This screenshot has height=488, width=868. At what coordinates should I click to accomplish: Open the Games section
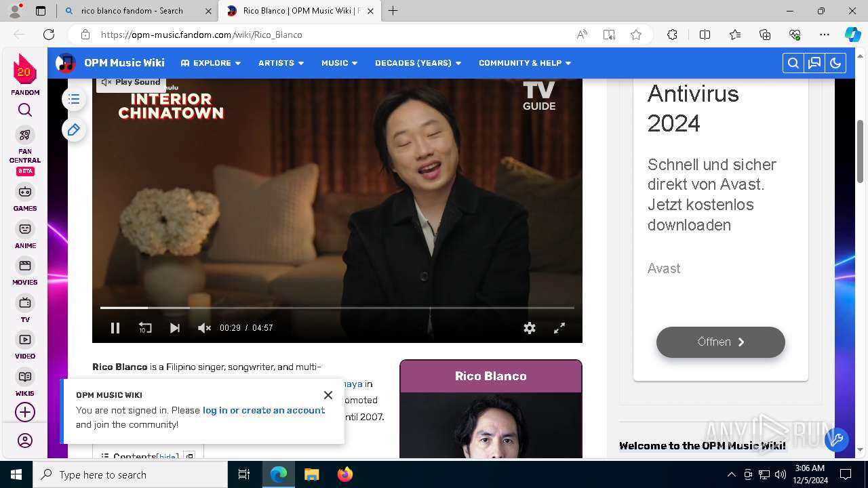pyautogui.click(x=25, y=198)
